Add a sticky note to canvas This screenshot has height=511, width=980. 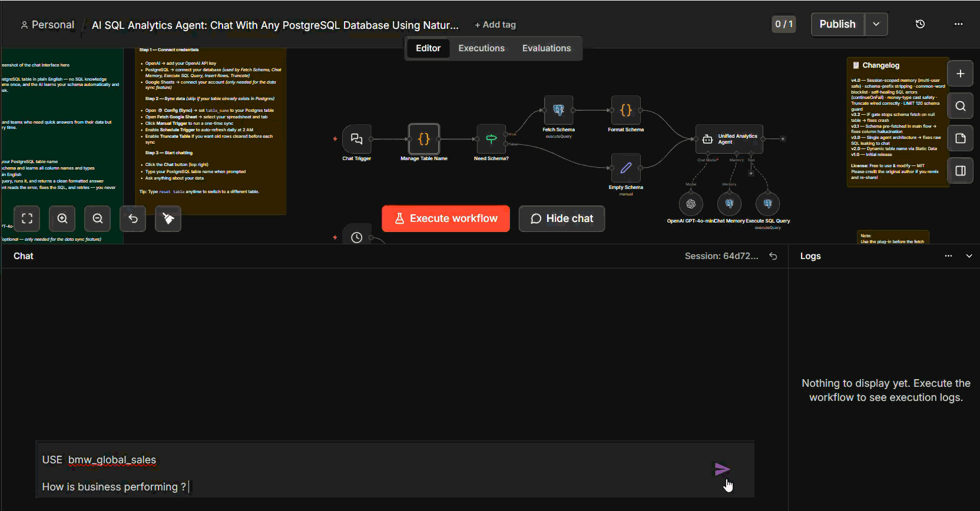tap(960, 138)
